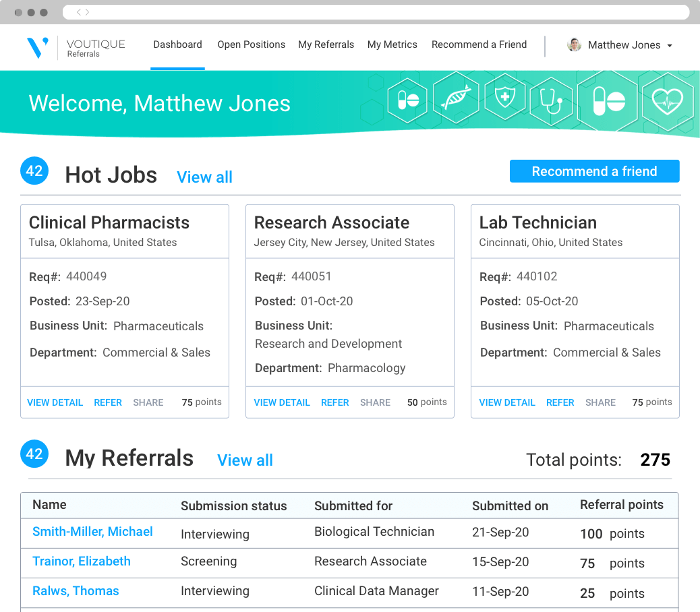700x612 pixels.
Task: Open the Matthew Jones account dropdown arrow
Action: pos(669,46)
